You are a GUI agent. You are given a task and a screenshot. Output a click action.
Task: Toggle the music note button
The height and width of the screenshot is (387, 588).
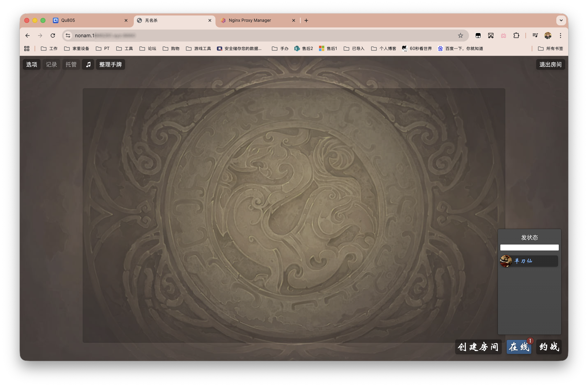pos(88,64)
